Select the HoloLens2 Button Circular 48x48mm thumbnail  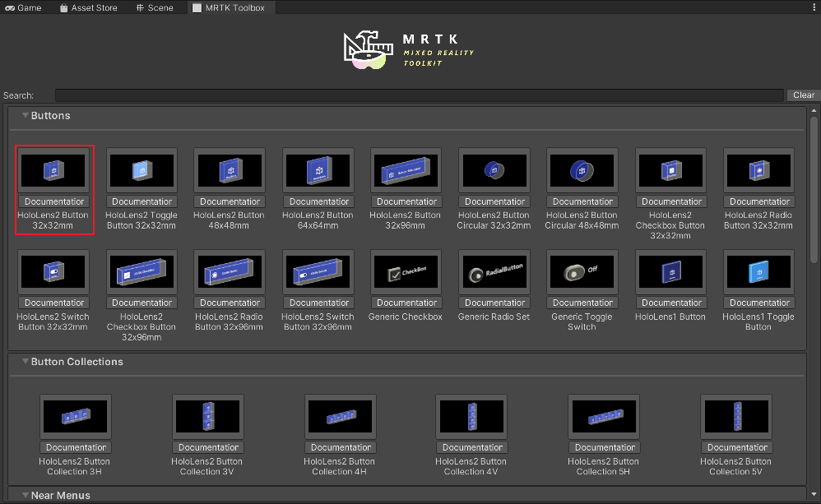tap(582, 170)
